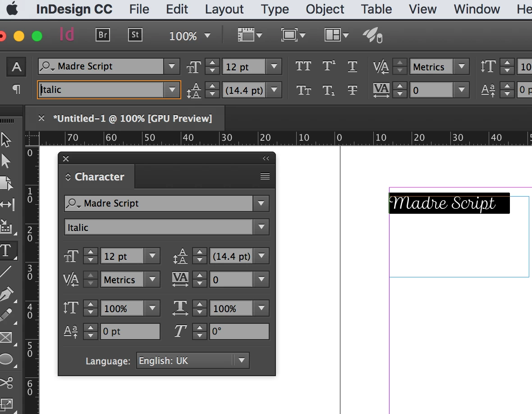Click the ruler origin corner box
This screenshot has height=414, width=532.
tap(32, 138)
